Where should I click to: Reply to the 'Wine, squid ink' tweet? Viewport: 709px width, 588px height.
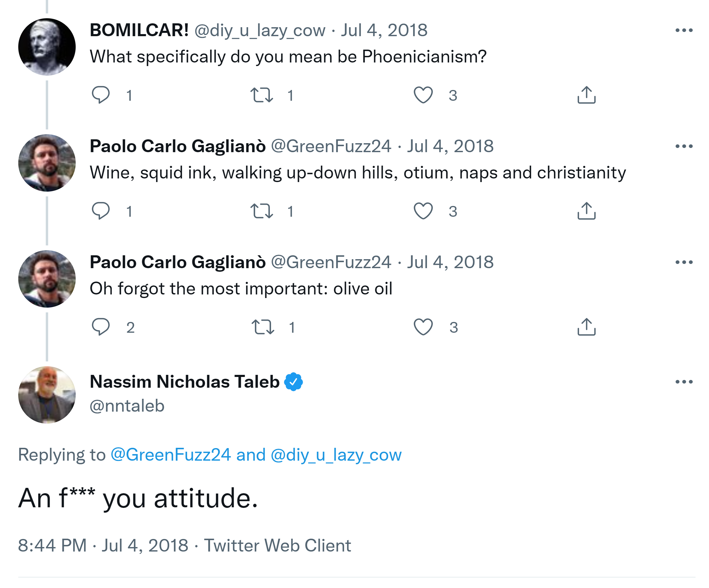pyautogui.click(x=101, y=211)
